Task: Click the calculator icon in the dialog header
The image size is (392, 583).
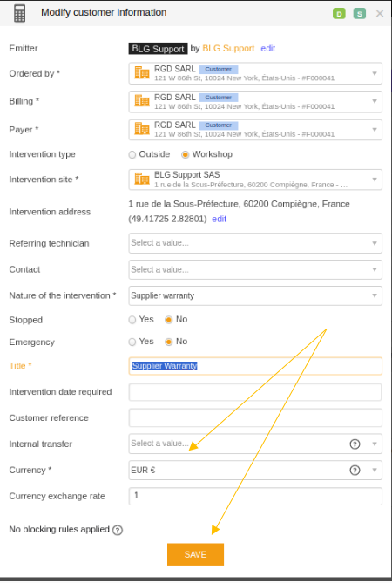Action: (x=19, y=13)
